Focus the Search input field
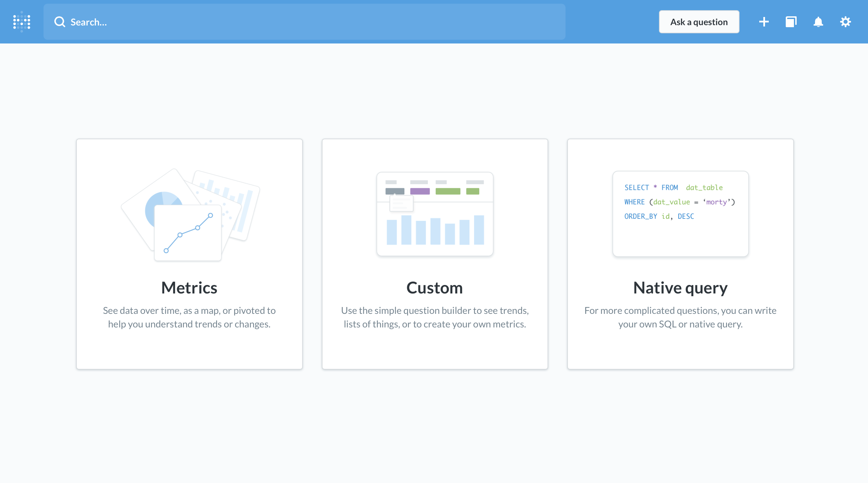 coord(306,22)
